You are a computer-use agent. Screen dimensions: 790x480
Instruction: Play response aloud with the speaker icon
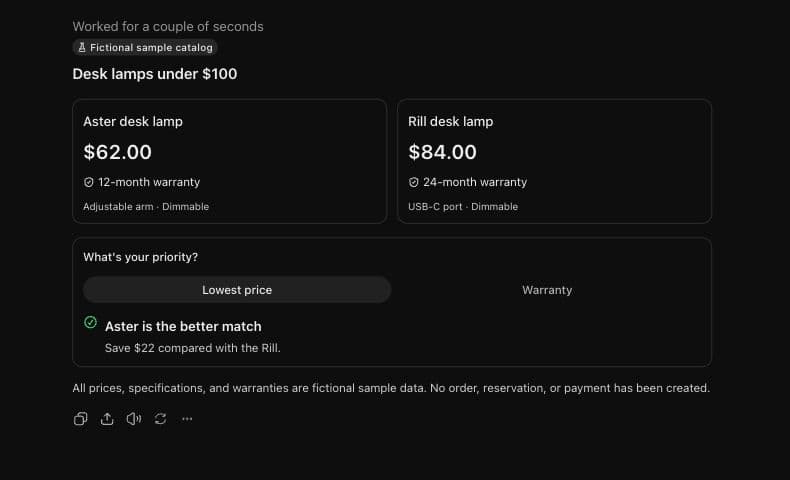pyautogui.click(x=134, y=419)
